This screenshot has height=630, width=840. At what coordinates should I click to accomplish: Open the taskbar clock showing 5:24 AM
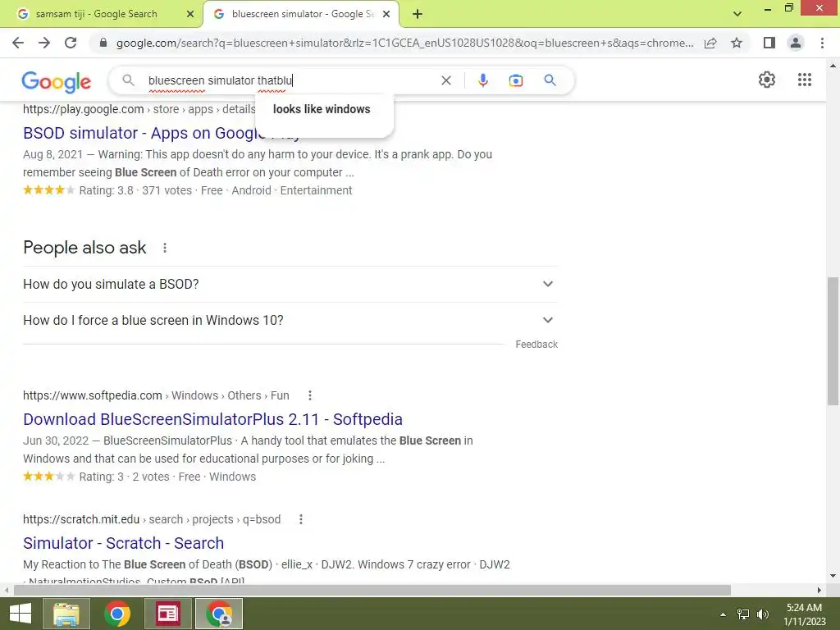[805, 614]
